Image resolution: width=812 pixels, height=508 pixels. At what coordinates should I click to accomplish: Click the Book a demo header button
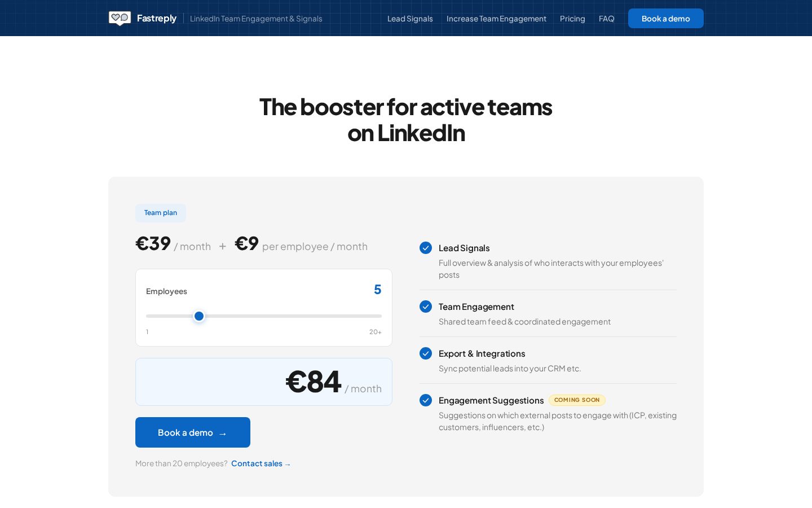pos(666,19)
